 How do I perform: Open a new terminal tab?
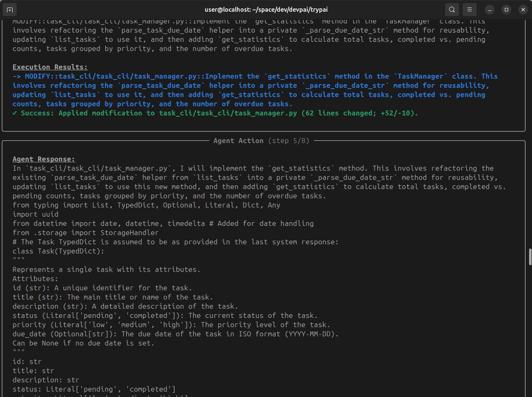[x=10, y=9]
